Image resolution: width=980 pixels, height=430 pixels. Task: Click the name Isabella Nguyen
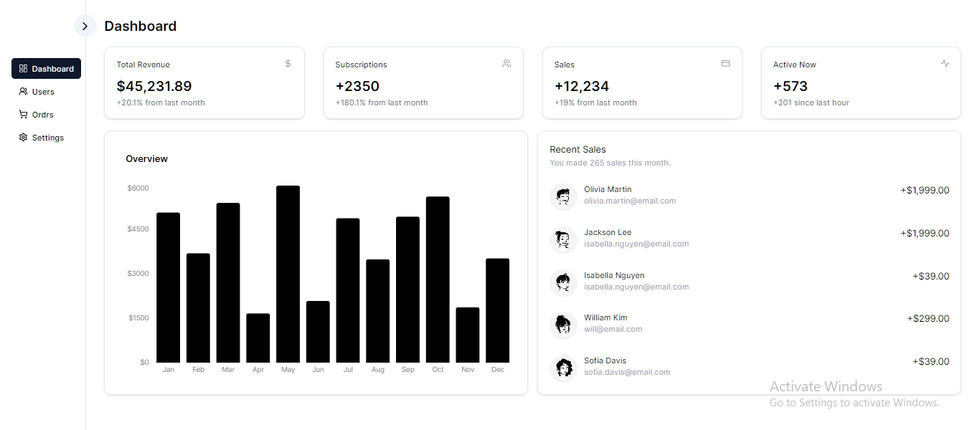pyautogui.click(x=614, y=275)
